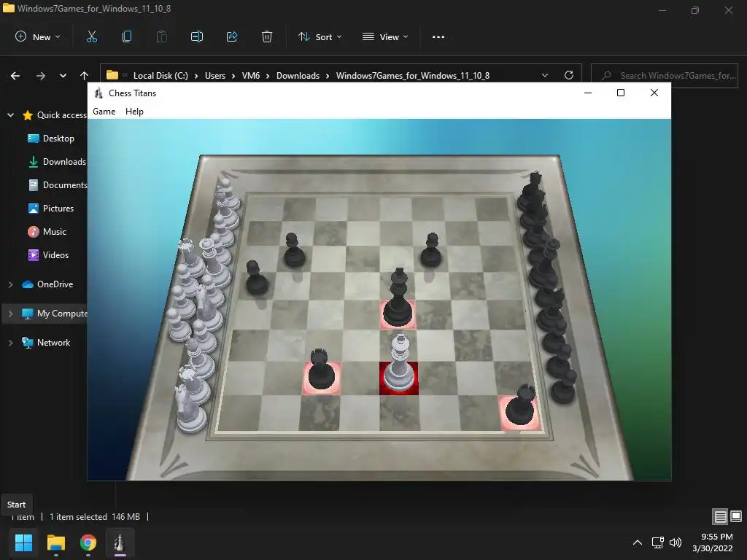The width and height of the screenshot is (747, 560).
Task: Open the New dropdown in File Explorer
Action: click(38, 36)
